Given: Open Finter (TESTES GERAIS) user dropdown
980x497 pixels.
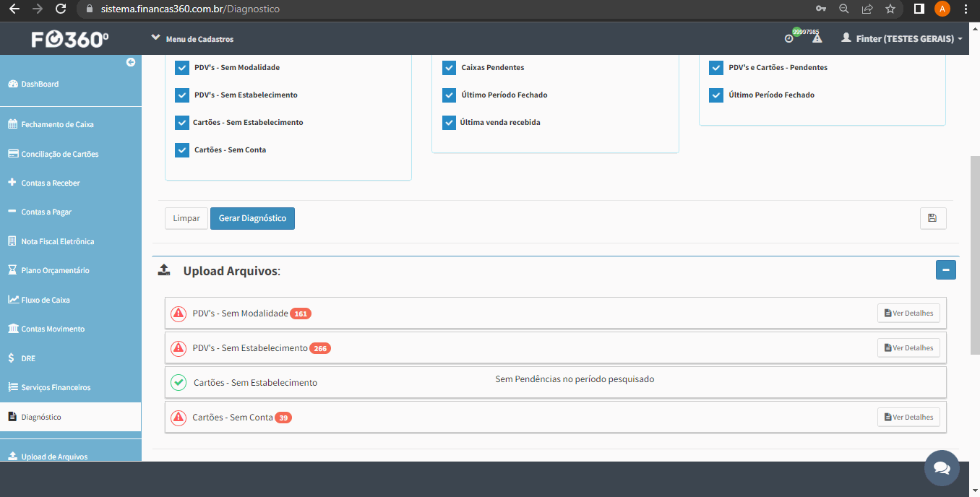Looking at the screenshot, I should (902, 38).
